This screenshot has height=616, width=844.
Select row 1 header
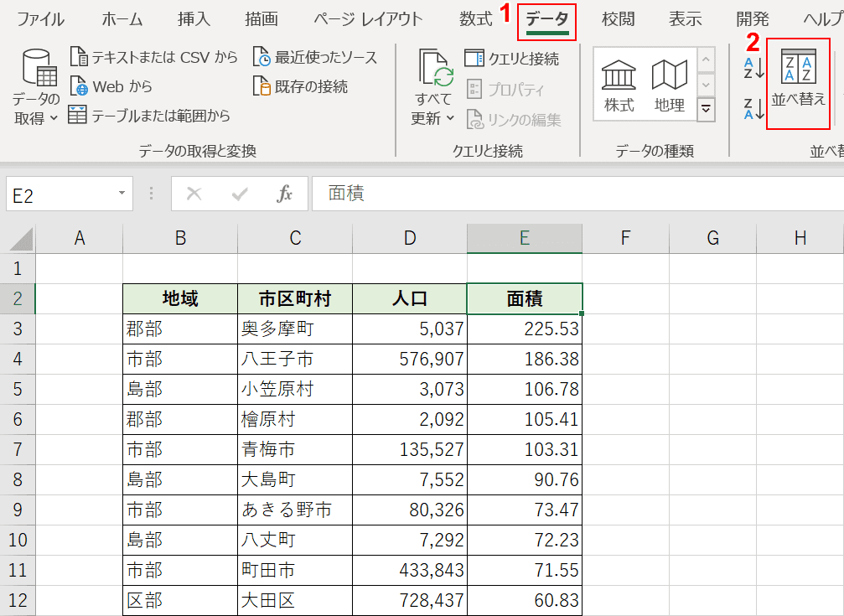click(x=18, y=268)
